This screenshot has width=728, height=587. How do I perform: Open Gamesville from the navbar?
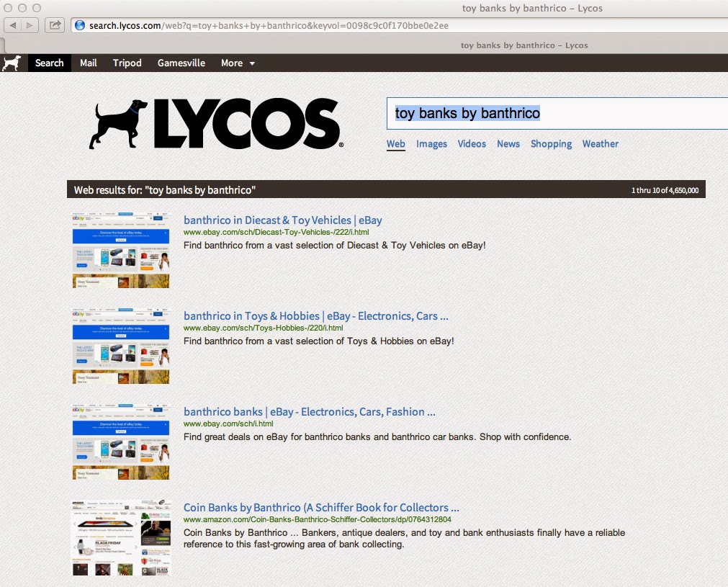click(x=181, y=63)
